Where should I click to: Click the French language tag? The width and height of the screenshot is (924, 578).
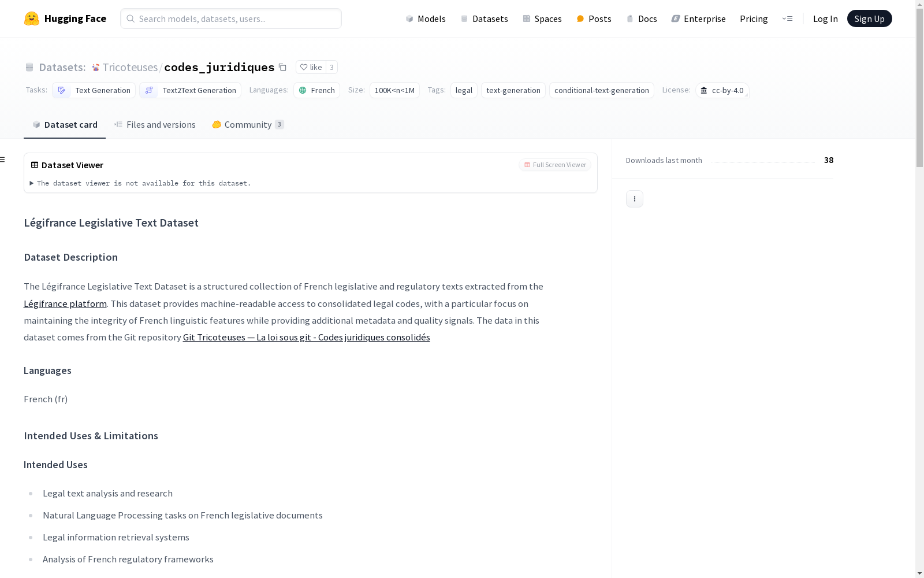316,90
